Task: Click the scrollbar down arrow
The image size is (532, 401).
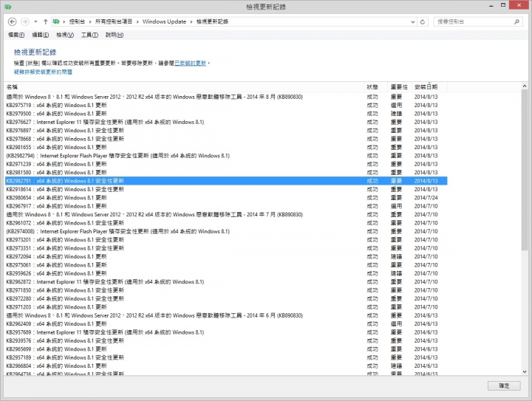Action: [x=525, y=371]
